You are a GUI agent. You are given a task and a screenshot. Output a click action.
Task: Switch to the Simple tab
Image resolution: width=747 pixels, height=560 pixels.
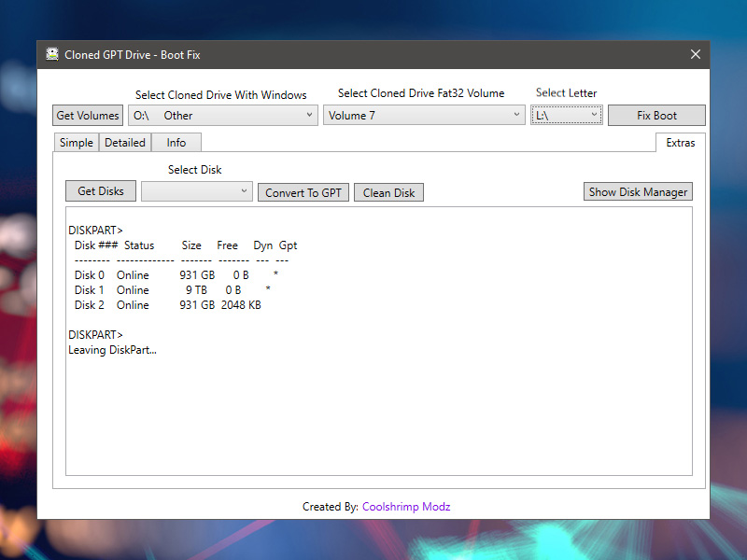pyautogui.click(x=77, y=143)
